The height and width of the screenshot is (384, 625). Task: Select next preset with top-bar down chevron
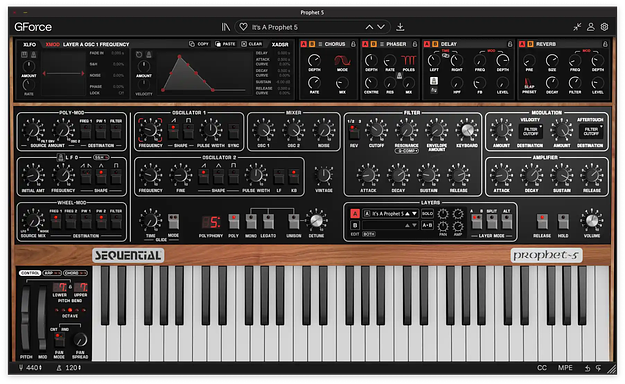tap(381, 27)
